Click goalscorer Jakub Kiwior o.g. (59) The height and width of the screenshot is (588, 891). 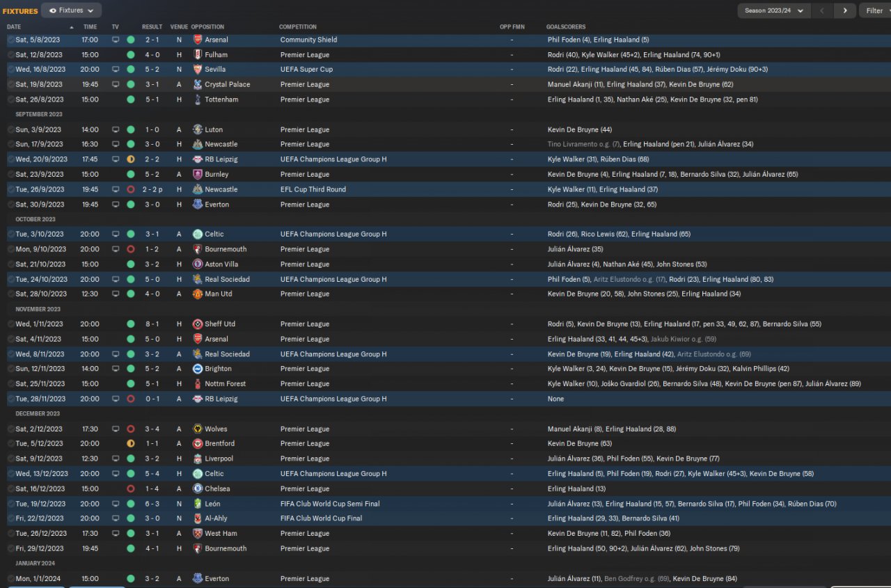(684, 339)
